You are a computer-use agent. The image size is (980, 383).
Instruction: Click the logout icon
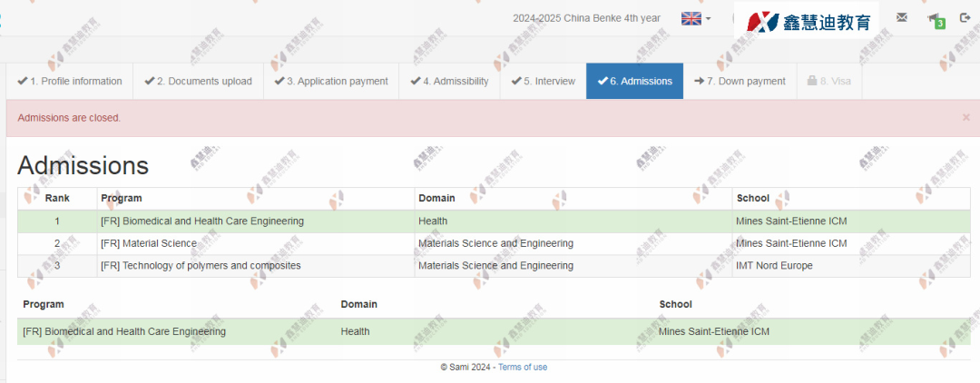pos(965,17)
